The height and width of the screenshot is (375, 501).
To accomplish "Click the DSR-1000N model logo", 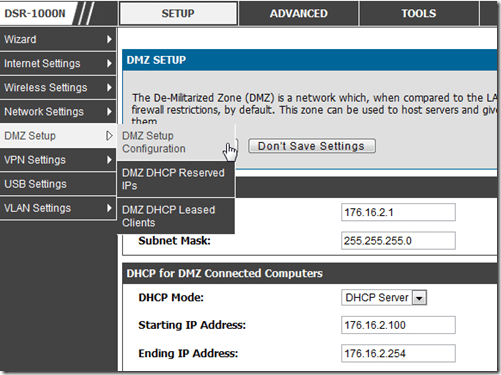I will (x=35, y=13).
